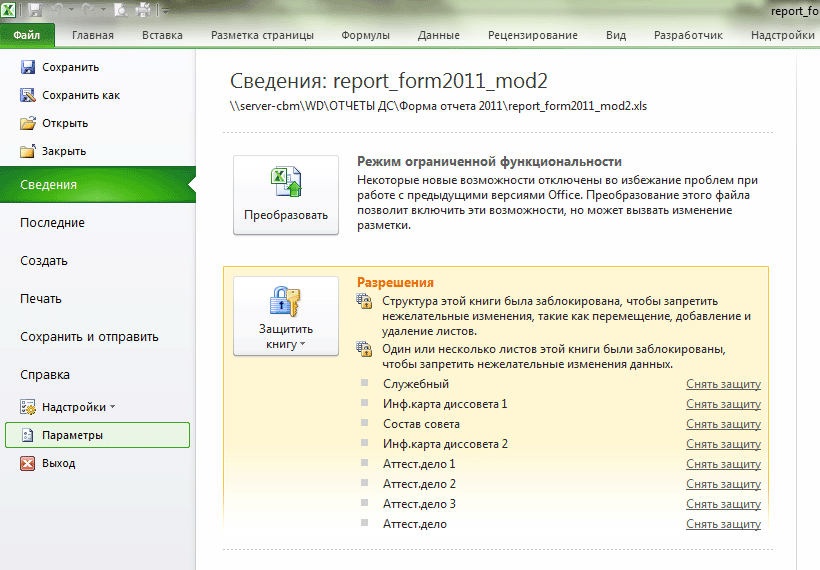Click the Redo arrow in quick access toolbar
Image resolution: width=820 pixels, height=570 pixels.
[x=88, y=9]
